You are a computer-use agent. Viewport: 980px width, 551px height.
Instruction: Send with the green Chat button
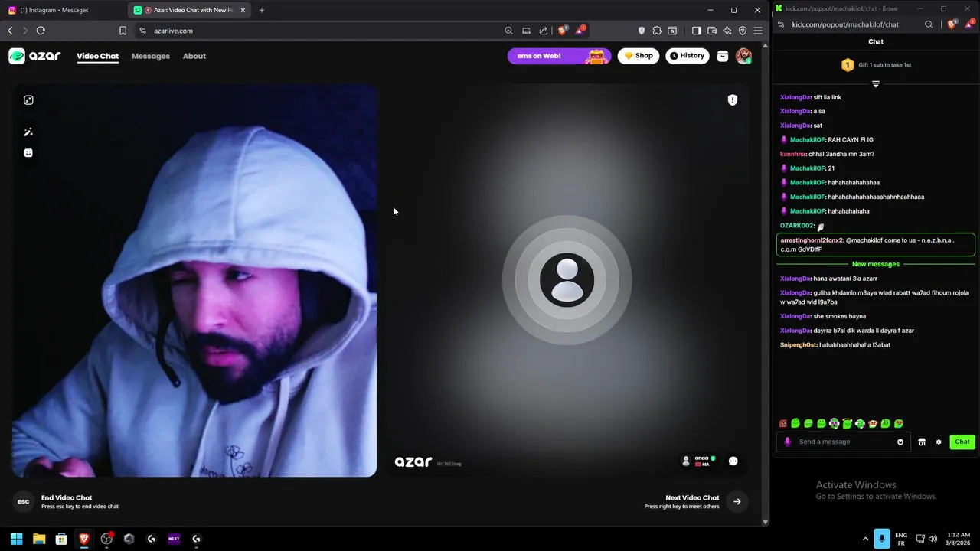[962, 442]
